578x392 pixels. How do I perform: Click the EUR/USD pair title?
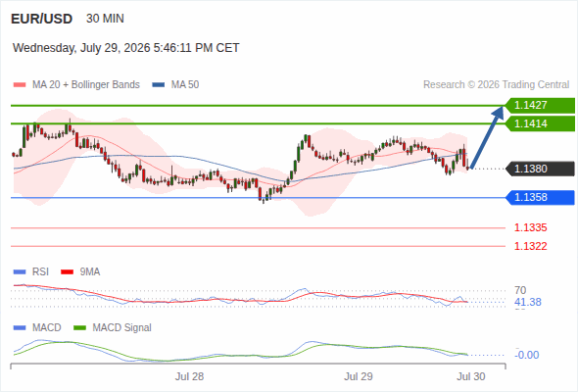[x=42, y=19]
